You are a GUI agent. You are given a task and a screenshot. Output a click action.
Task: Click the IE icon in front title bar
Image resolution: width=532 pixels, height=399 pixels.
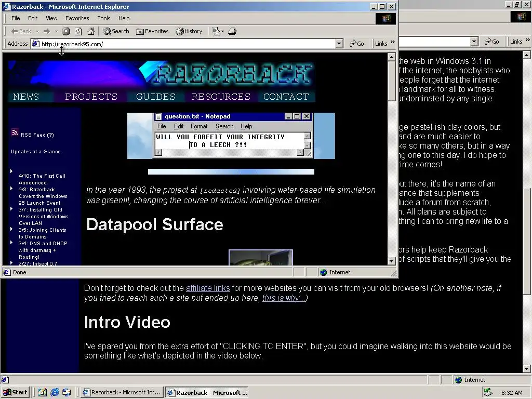pyautogui.click(x=6, y=6)
